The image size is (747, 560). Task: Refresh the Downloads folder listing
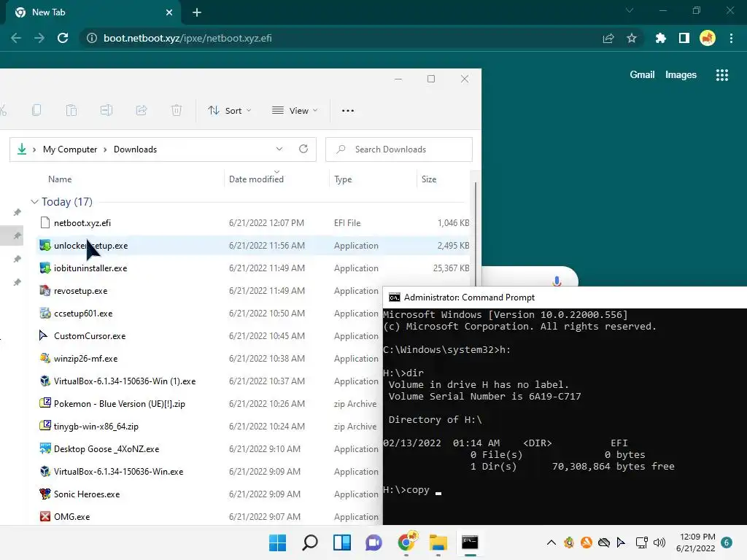(x=303, y=149)
